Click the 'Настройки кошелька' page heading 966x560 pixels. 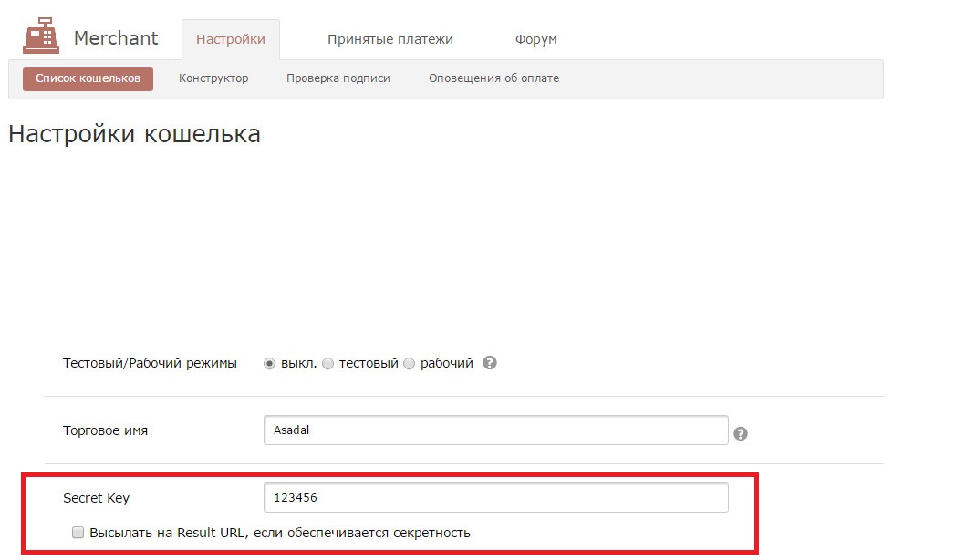134,134
